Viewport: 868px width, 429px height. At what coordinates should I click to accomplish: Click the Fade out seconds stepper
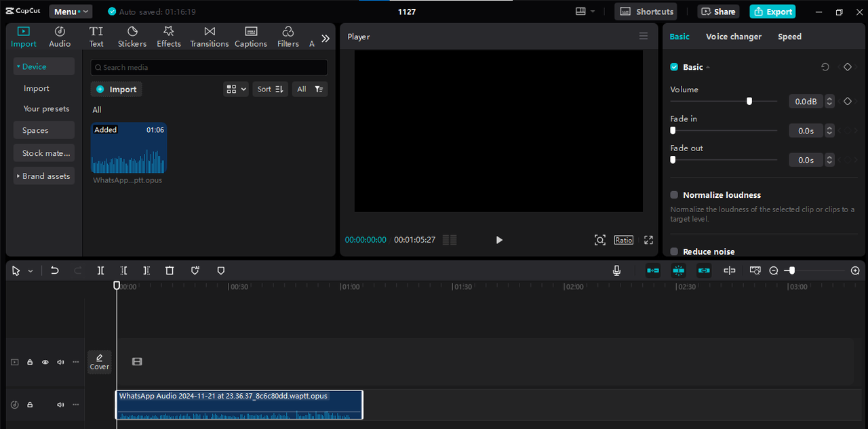pos(829,160)
